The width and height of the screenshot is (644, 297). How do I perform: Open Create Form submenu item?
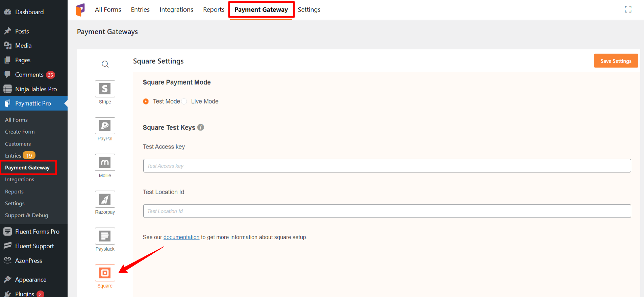(x=20, y=132)
